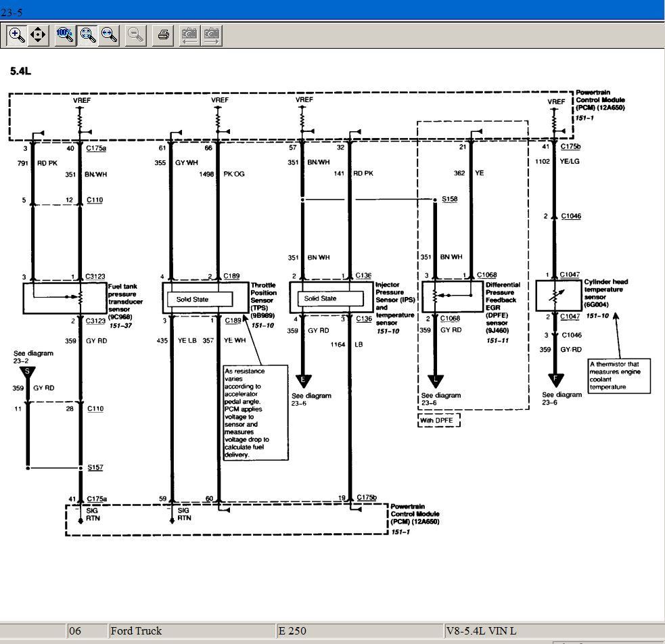This screenshot has height=644, width=665.
Task: Follow 'See diagram 23-6' under arrow L
Action: [x=440, y=399]
